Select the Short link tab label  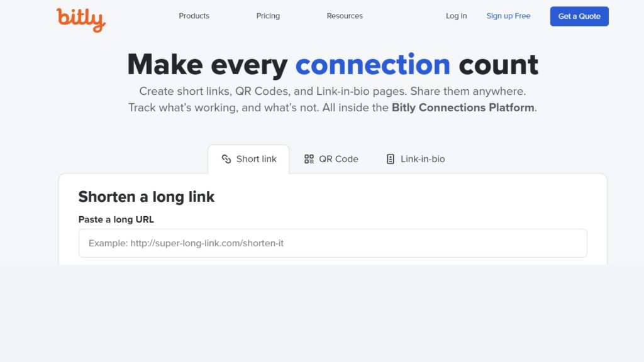[x=257, y=159]
